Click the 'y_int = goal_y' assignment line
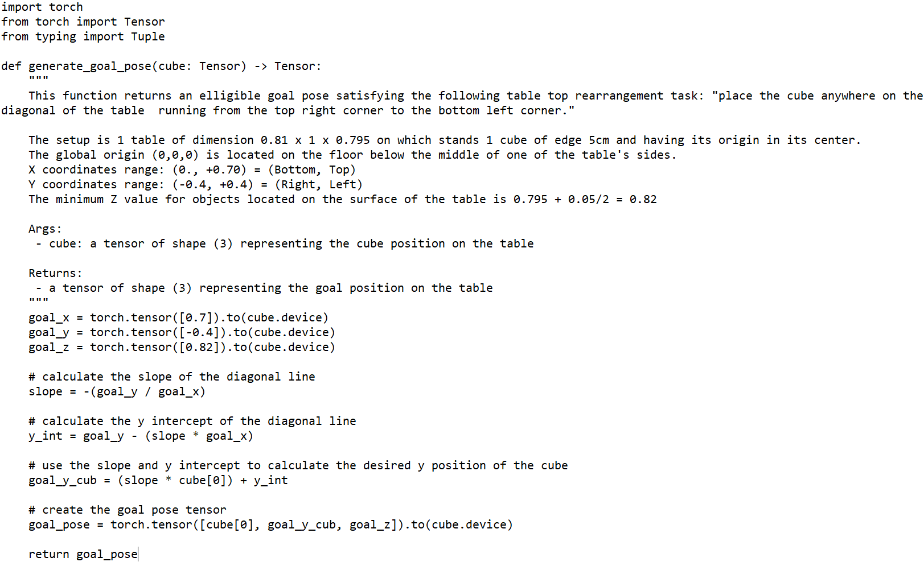Image resolution: width=924 pixels, height=566 pixels. click(141, 436)
